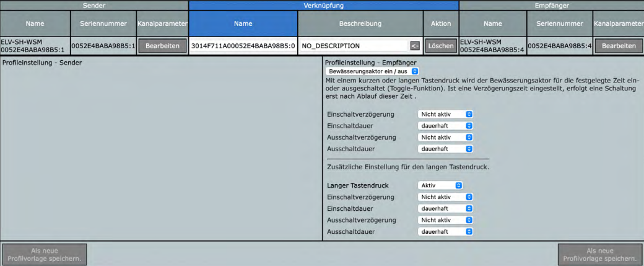
Task: Open the first Ausschaltverzögerung dropdown (short press)
Action: 445,137
